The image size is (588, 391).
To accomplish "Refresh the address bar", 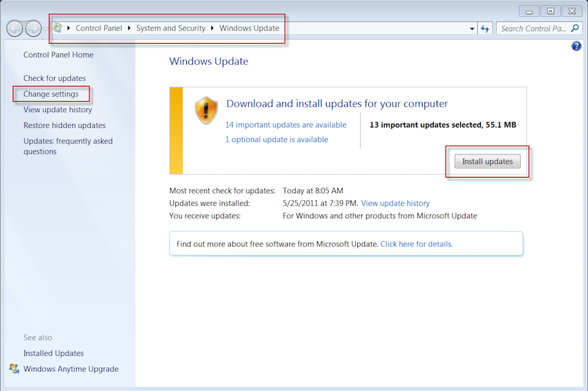I will (x=485, y=28).
